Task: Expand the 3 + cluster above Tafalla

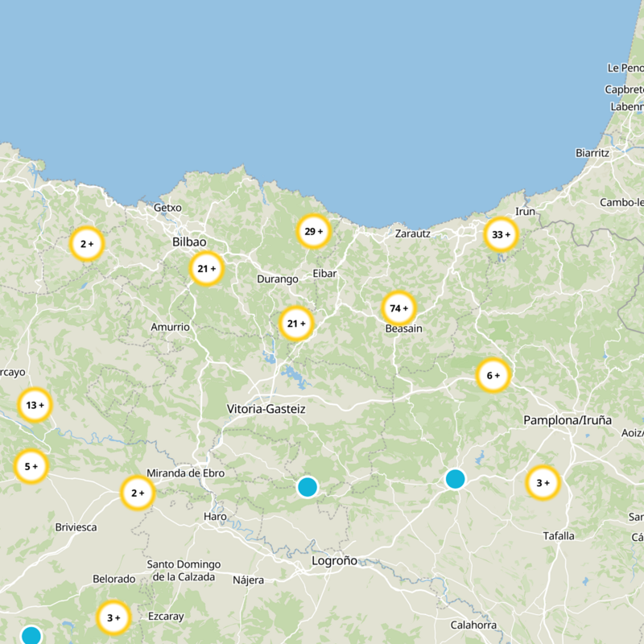Action: 543,483
